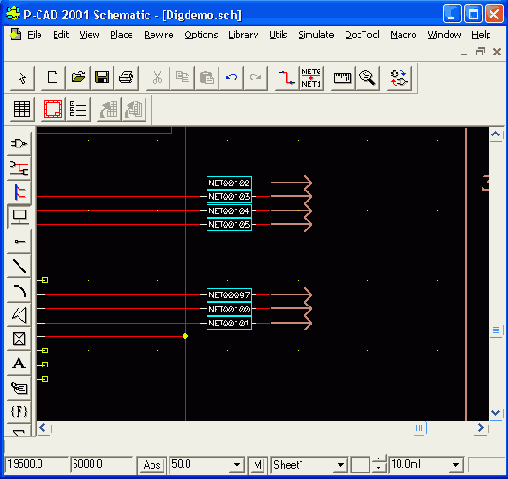Select the NET00097 port label

click(x=229, y=295)
